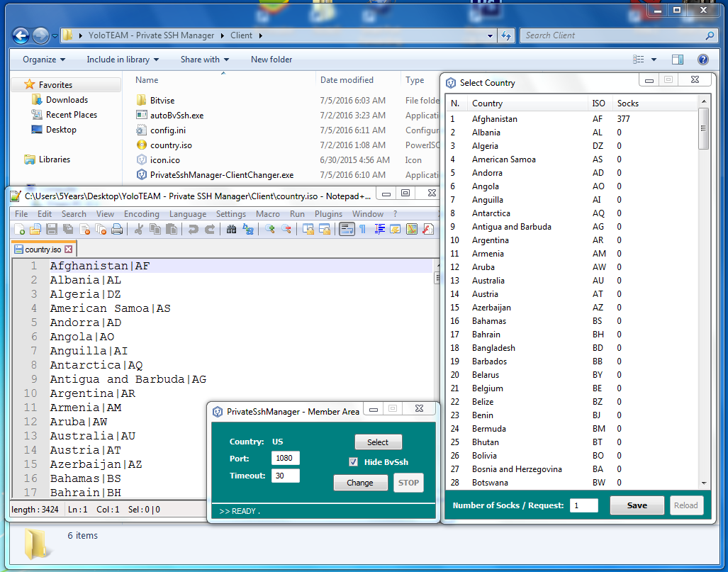Click the Port input field
This screenshot has height=572, width=728.
coord(286,458)
